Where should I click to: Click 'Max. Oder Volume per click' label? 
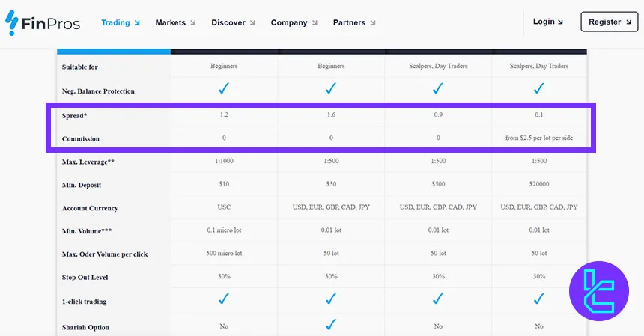105,254
